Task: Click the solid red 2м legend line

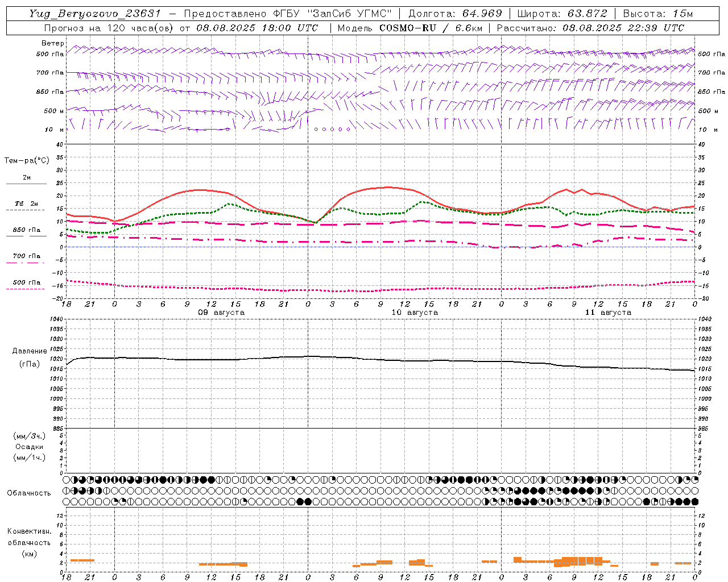Action: 27,184
